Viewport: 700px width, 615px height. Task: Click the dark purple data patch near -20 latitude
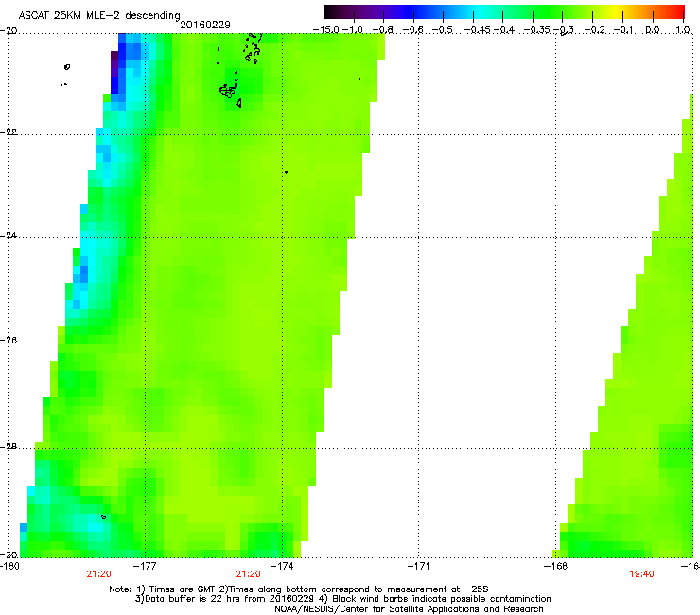[114, 63]
